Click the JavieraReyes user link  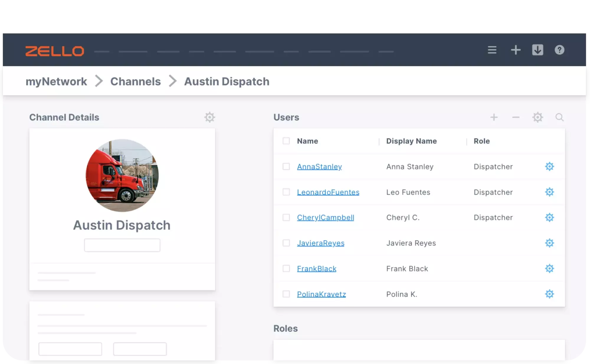click(320, 243)
